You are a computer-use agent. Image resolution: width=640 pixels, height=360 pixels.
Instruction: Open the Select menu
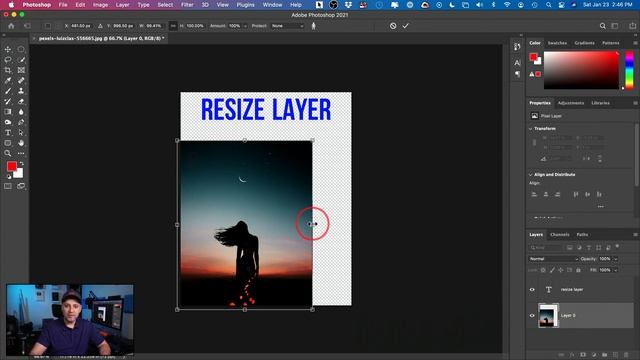(x=165, y=5)
